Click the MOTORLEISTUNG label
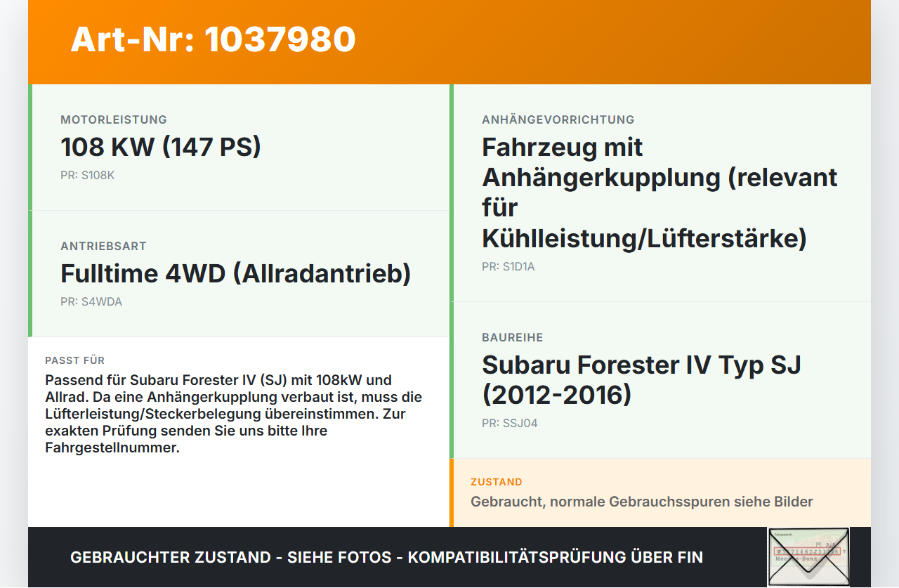The height and width of the screenshot is (588, 899). pos(114,119)
